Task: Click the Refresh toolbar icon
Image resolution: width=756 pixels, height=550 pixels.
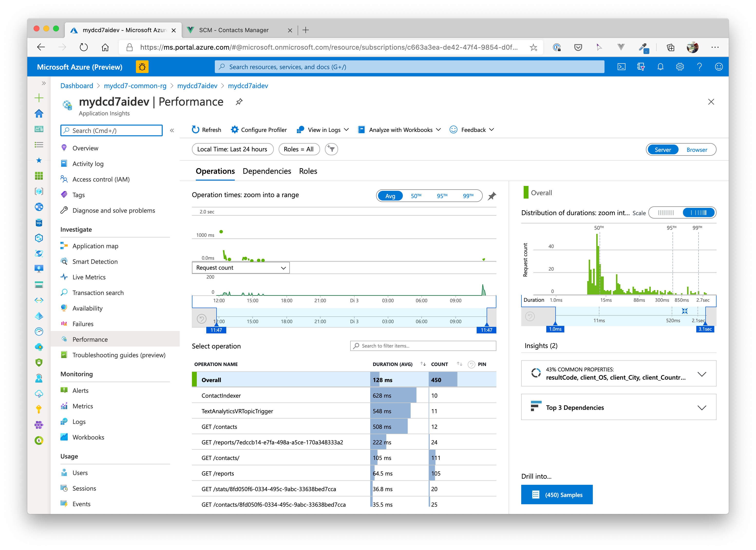Action: coord(196,129)
